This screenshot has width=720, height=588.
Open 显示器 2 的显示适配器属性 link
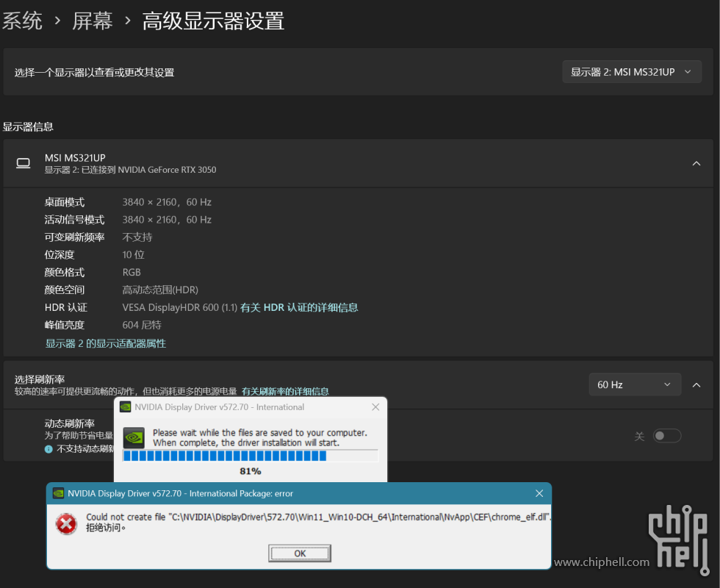click(106, 343)
